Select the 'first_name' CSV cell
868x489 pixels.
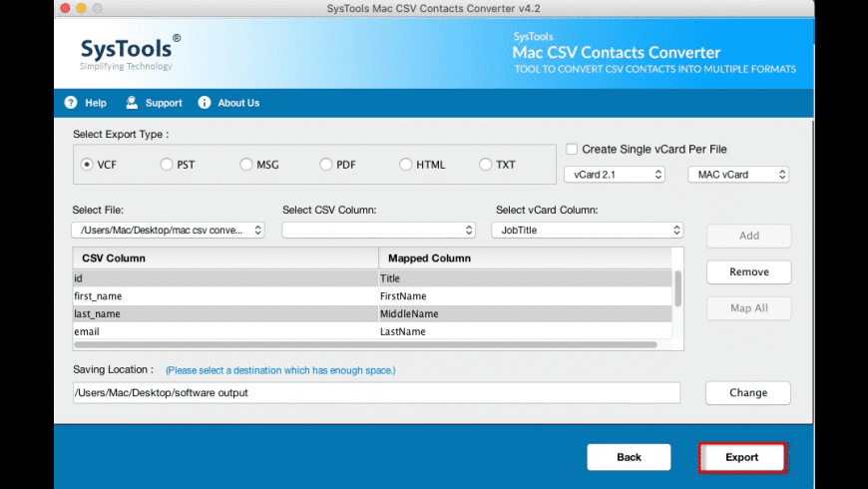(225, 295)
